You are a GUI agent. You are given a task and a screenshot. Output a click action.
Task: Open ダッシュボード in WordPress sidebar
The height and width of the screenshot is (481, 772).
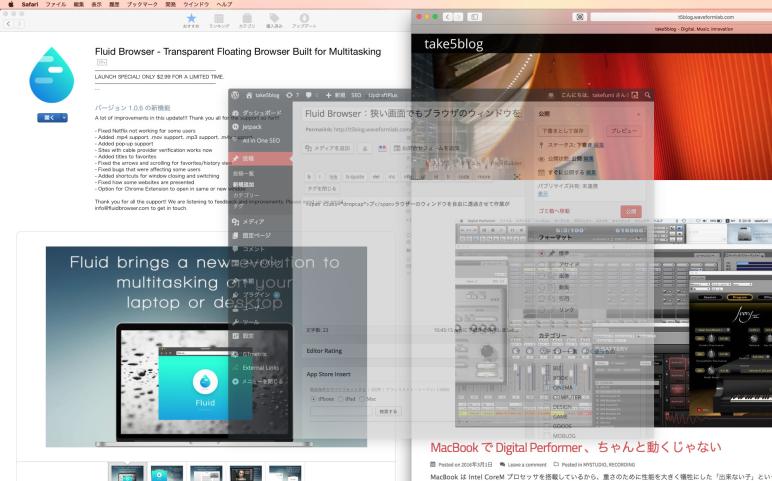[257, 113]
